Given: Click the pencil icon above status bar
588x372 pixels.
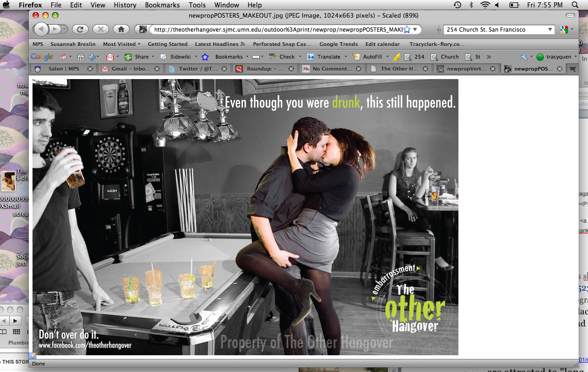Looking at the screenshot, I should [33, 355].
